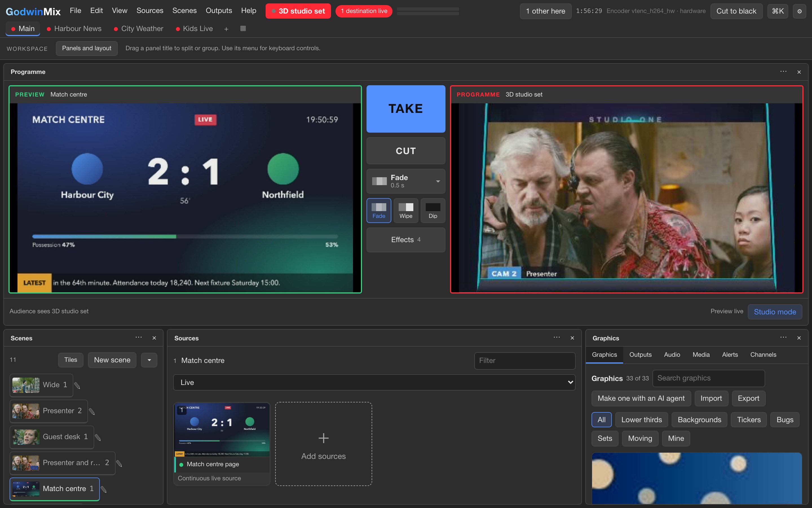Image resolution: width=812 pixels, height=508 pixels.
Task: Click the Add sources tile
Action: [x=323, y=443]
